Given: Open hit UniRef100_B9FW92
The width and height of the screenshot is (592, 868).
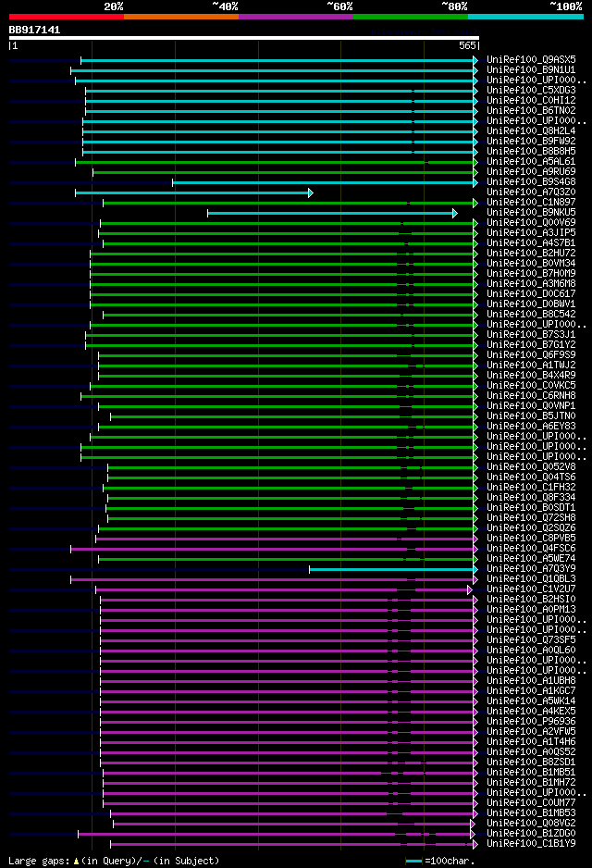Looking at the screenshot, I should click(x=531, y=141).
